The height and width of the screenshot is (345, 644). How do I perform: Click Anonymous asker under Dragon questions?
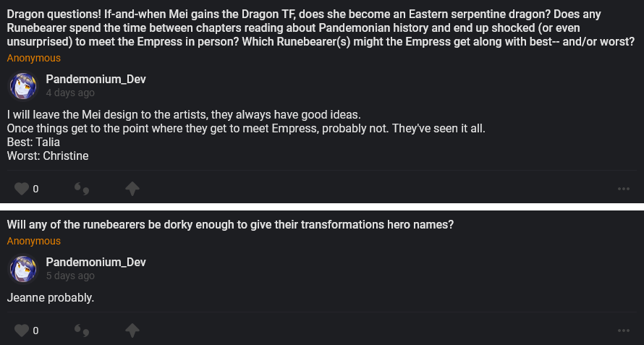coord(34,58)
